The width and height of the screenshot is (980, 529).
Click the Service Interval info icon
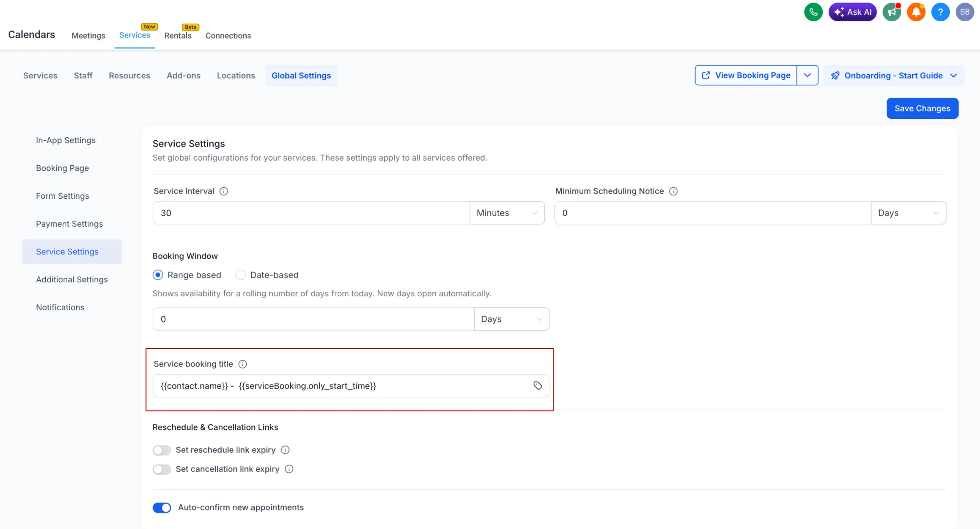point(224,191)
